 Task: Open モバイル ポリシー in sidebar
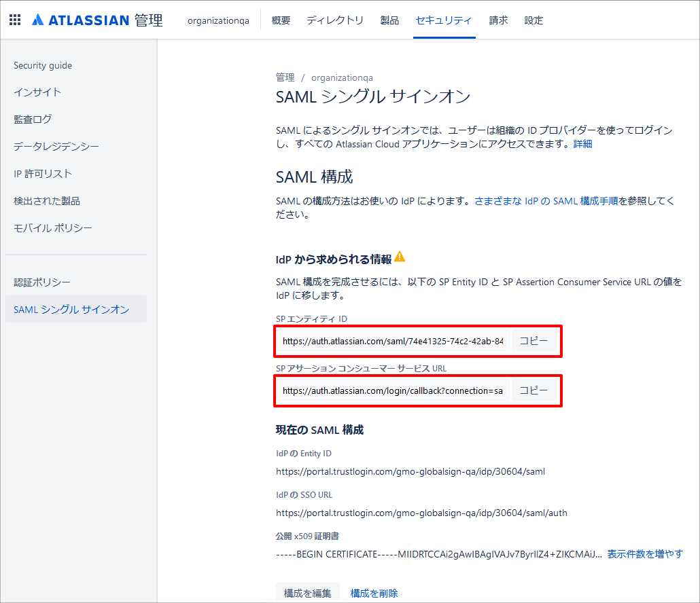53,228
